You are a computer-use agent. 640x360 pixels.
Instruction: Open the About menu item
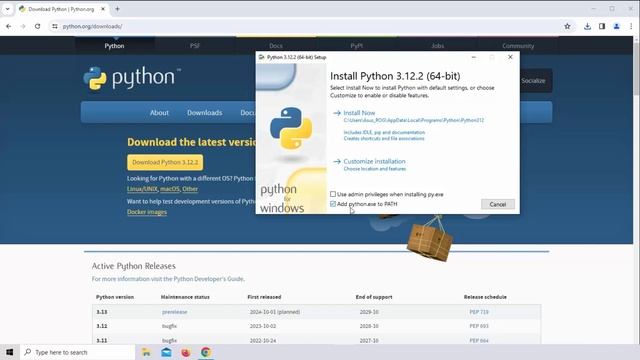click(x=159, y=113)
